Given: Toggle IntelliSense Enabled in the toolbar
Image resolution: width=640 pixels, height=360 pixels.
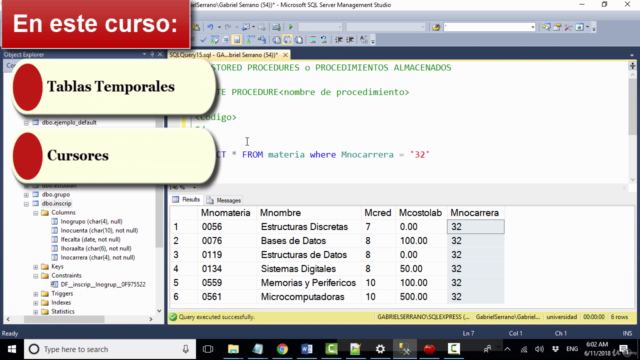Looking at the screenshot, I should coord(237,40).
